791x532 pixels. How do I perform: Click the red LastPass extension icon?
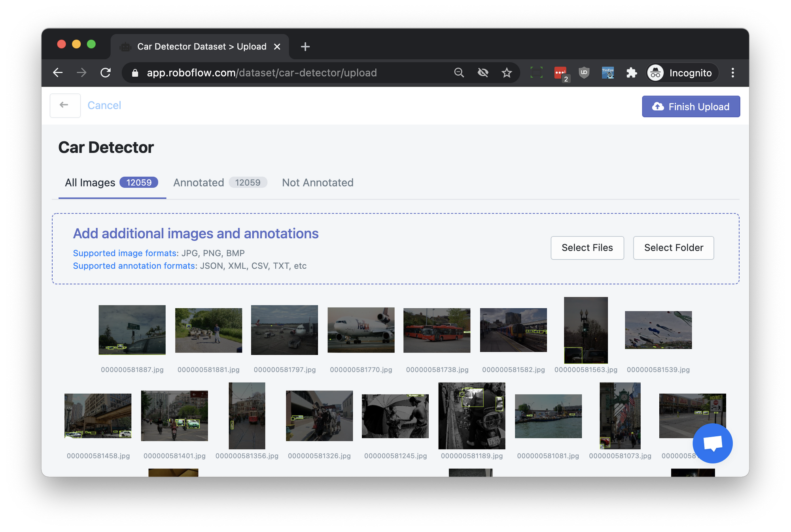tap(560, 73)
